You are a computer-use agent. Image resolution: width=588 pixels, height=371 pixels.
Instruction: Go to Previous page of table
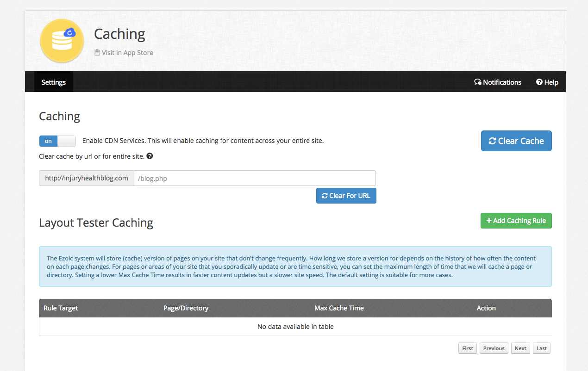click(494, 348)
